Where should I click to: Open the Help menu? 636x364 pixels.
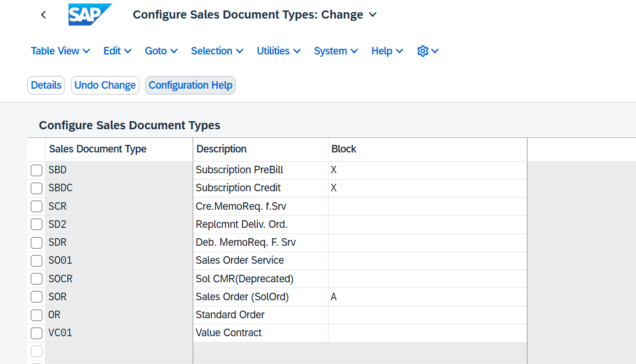387,51
